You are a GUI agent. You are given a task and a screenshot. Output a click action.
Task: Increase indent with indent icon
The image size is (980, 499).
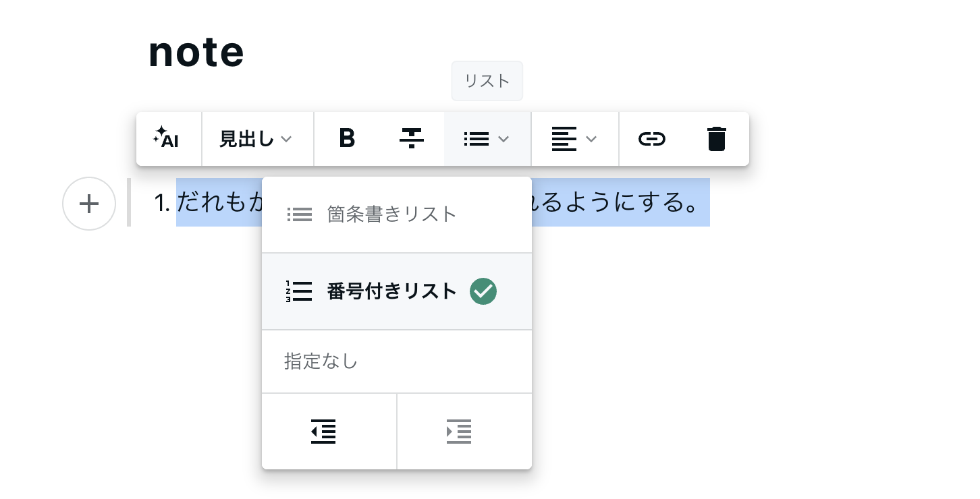pyautogui.click(x=465, y=432)
